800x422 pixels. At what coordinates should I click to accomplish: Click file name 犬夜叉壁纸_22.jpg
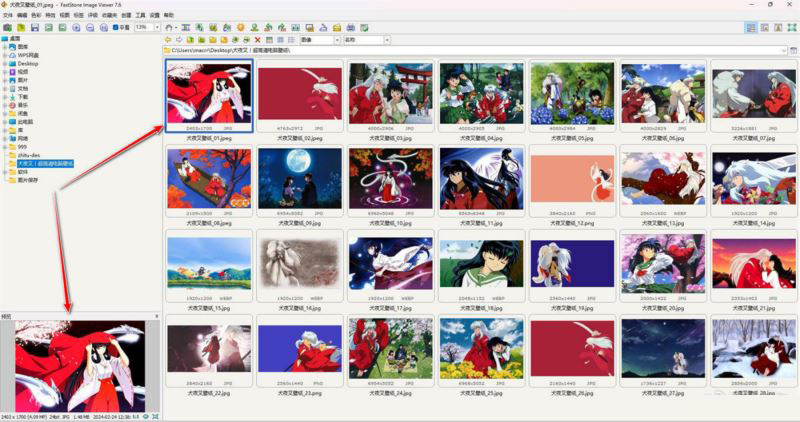click(x=209, y=393)
